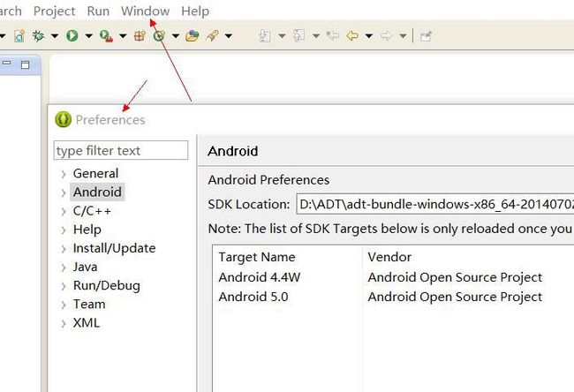Screen dimensions: 574x392
Task: Open the Back history dropdown arrow
Action: click(369, 36)
